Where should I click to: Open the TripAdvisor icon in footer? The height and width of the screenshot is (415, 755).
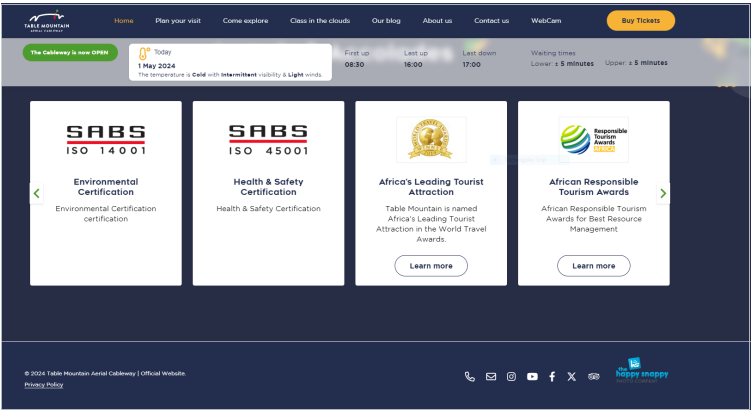click(594, 377)
